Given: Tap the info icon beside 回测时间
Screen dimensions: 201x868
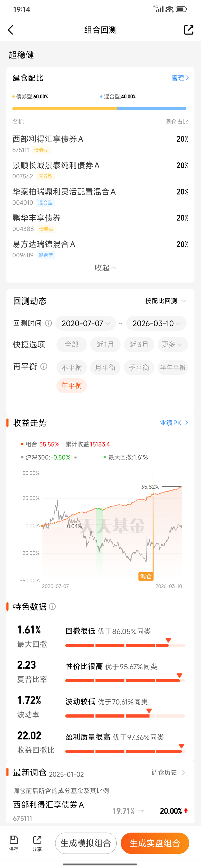Looking at the screenshot, I should pyautogui.click(x=49, y=323).
